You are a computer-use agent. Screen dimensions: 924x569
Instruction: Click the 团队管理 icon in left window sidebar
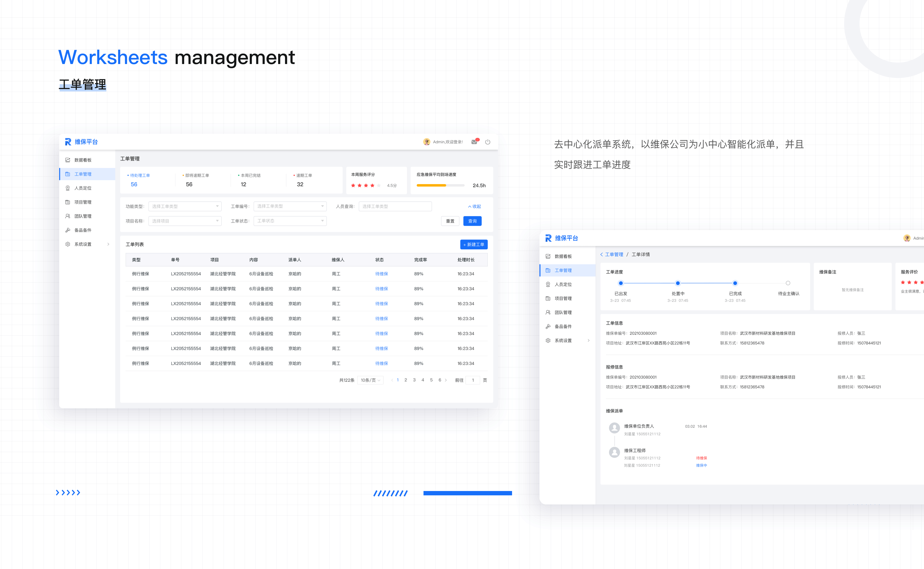click(x=68, y=216)
